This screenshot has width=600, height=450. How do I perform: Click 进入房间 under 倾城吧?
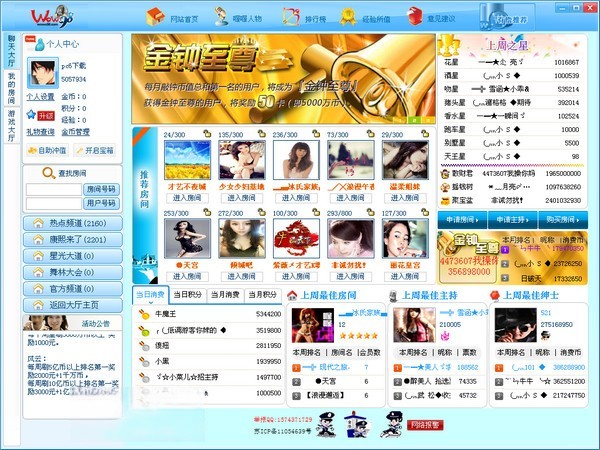coord(241,276)
